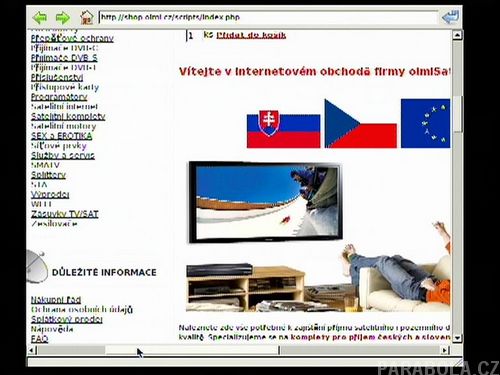Click the vertical scrollbar up arrow
Image resolution: width=500 pixels, height=375 pixels.
click(x=457, y=35)
